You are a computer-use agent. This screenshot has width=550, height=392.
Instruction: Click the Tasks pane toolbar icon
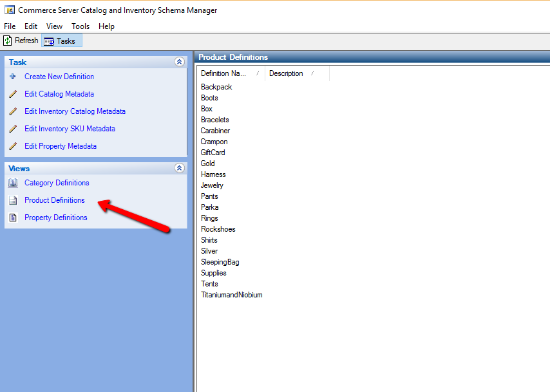49,41
